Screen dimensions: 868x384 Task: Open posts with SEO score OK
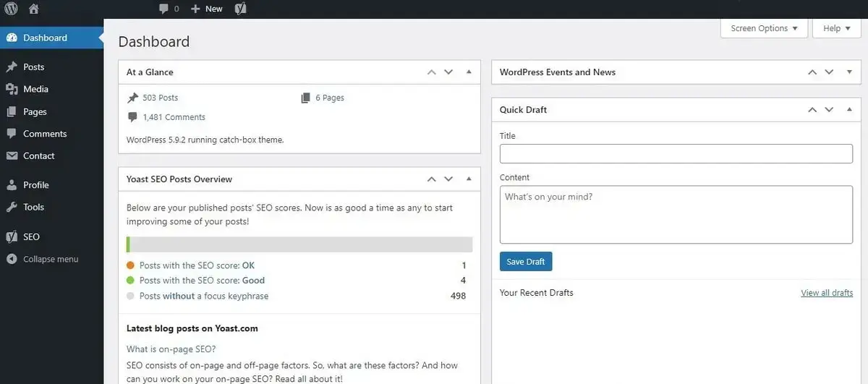[x=197, y=265]
